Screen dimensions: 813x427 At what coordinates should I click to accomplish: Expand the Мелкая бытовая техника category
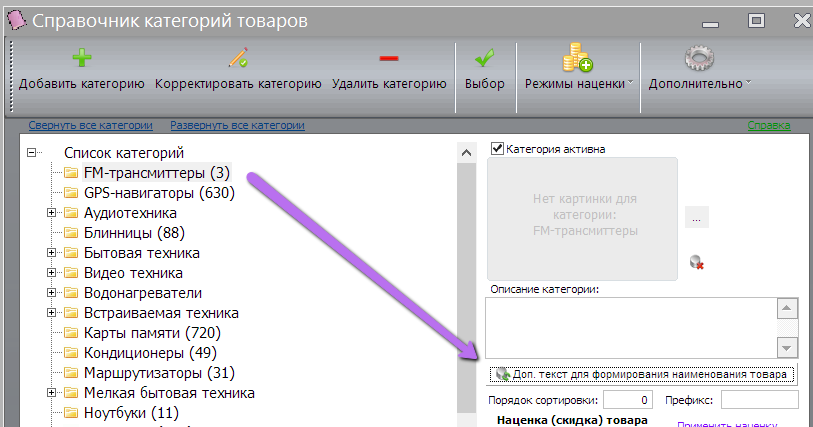click(51, 393)
